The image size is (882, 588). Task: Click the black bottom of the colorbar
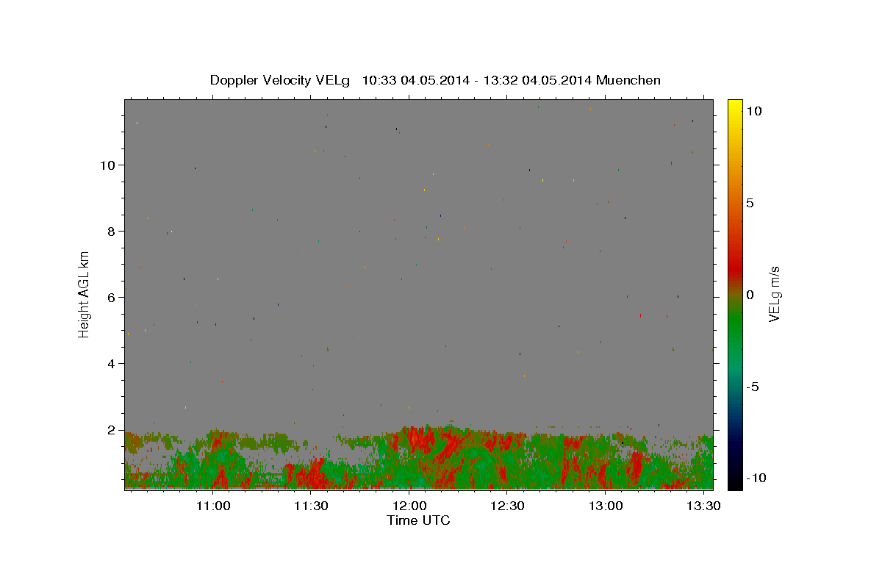click(x=734, y=481)
